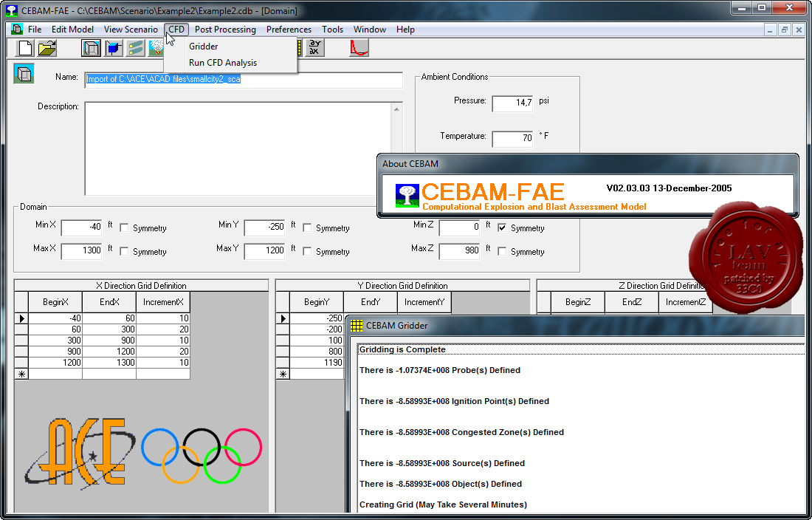The image size is (812, 520).
Task: Select the BeginX cell showing 1200
Action: point(55,363)
